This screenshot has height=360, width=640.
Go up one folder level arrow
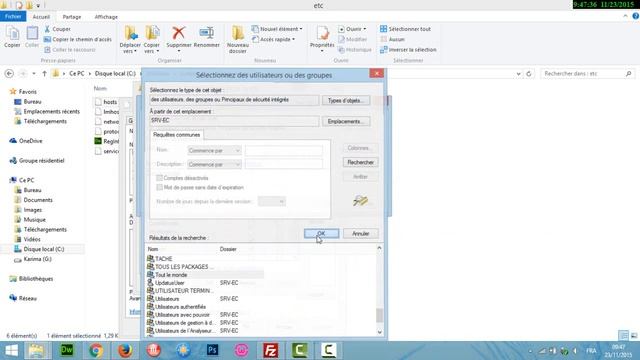coord(44,73)
